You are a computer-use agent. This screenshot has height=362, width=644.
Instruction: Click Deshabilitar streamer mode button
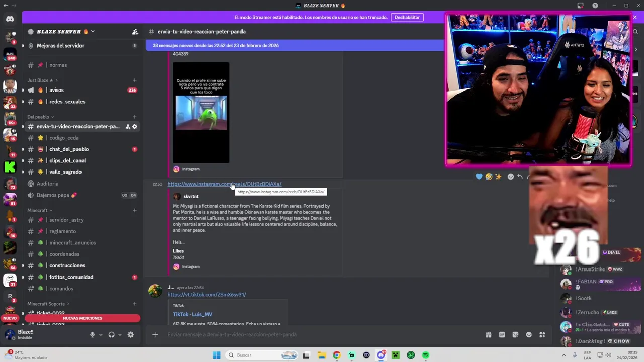click(407, 17)
